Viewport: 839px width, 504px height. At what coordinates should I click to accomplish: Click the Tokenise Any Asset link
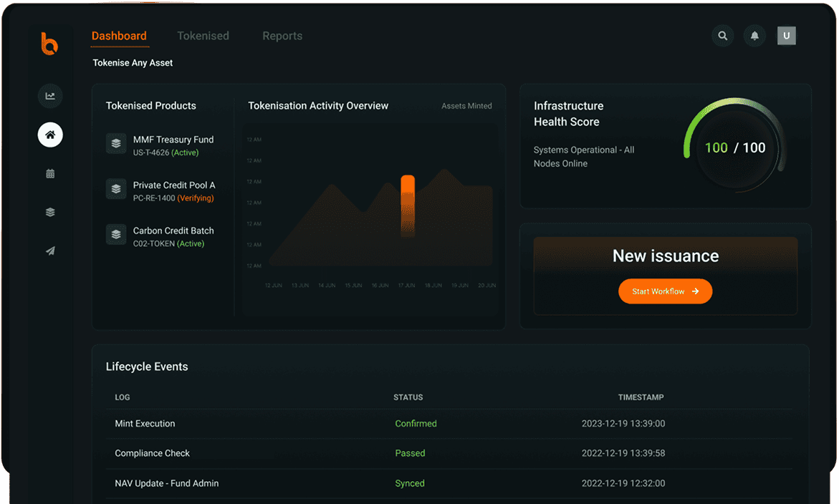tap(132, 62)
